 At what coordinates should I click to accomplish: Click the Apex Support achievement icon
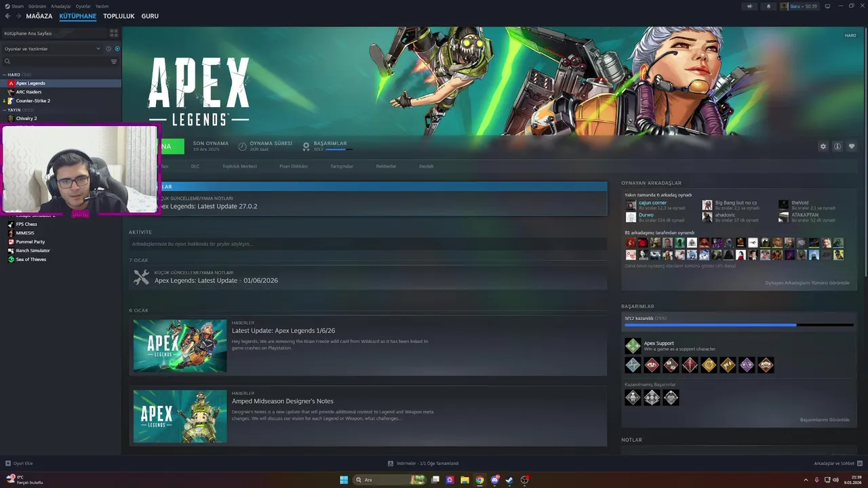point(633,346)
